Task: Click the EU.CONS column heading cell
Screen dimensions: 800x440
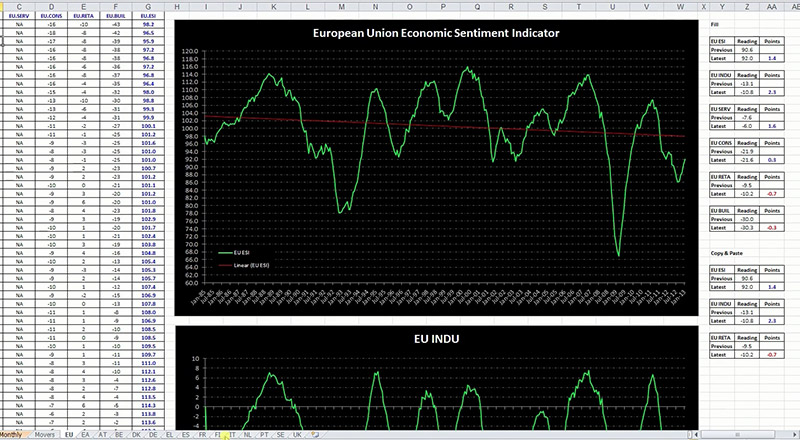Action: 52,16
